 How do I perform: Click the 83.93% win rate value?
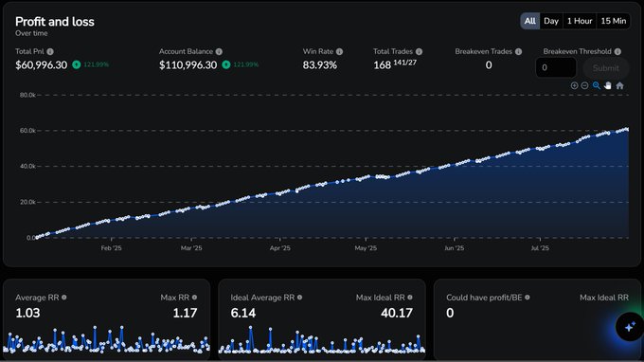(x=319, y=65)
